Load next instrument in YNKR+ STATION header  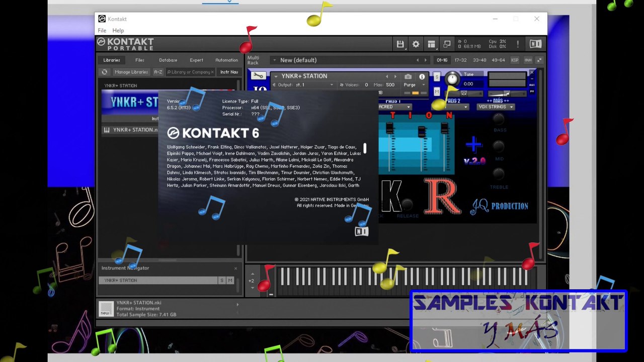(395, 76)
